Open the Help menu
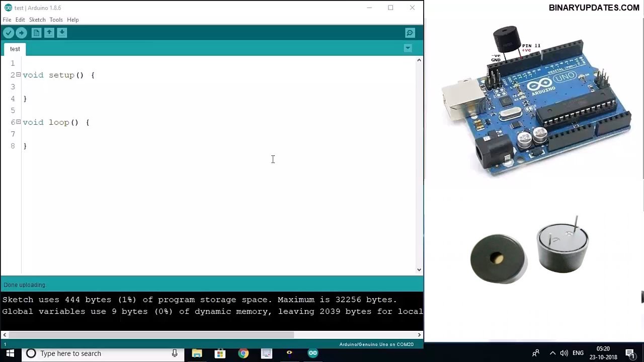Viewport: 644px width, 362px height. (73, 20)
